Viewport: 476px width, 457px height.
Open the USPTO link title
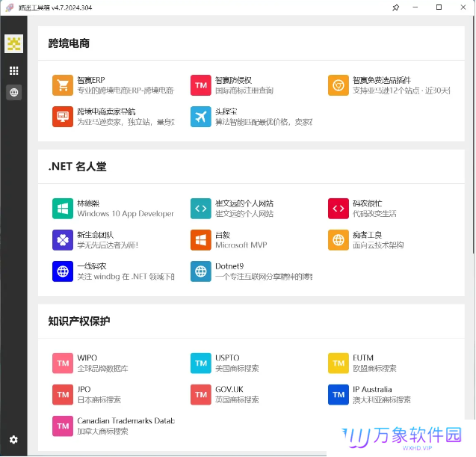pyautogui.click(x=227, y=358)
